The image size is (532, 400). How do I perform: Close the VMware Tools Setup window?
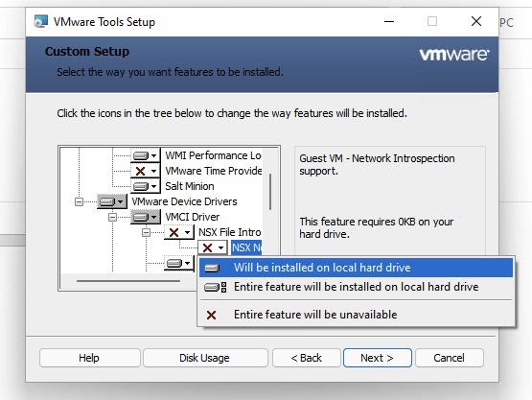[x=476, y=22]
